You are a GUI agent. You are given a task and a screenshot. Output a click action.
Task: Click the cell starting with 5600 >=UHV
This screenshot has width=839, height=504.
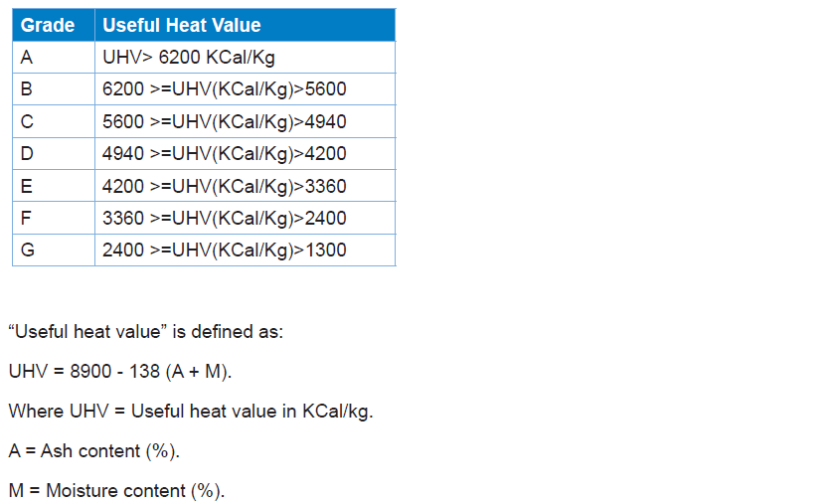click(225, 121)
